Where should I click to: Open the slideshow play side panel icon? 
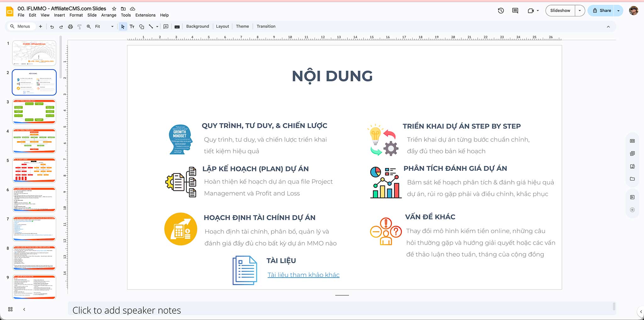[632, 197]
